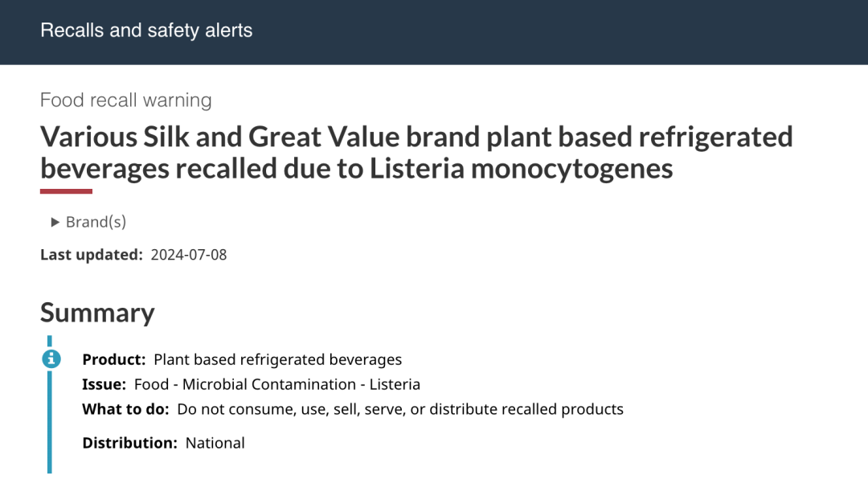Screen dimensions: 868x504
Task: Click the bold 'Distribution:' label
Action: tap(130, 443)
